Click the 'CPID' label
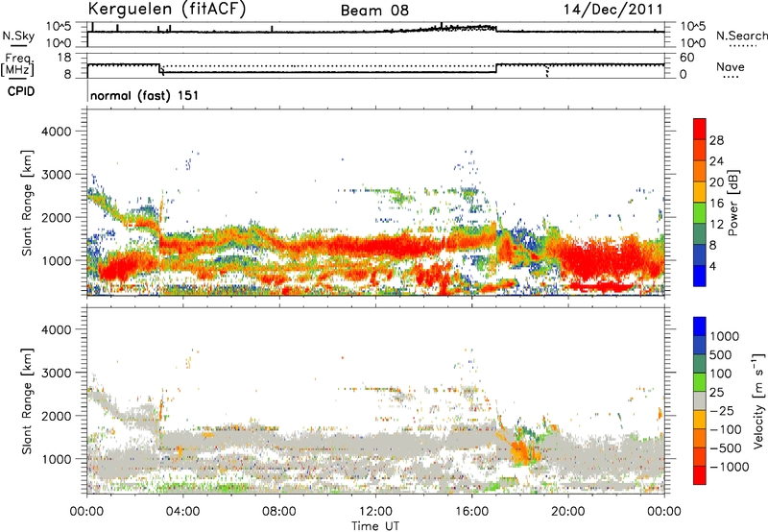Viewport: 768px width, 532px height. pyautogui.click(x=21, y=91)
